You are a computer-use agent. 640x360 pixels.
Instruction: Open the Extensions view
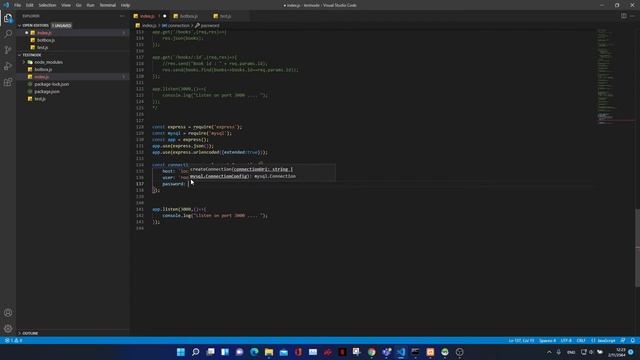[x=8, y=82]
